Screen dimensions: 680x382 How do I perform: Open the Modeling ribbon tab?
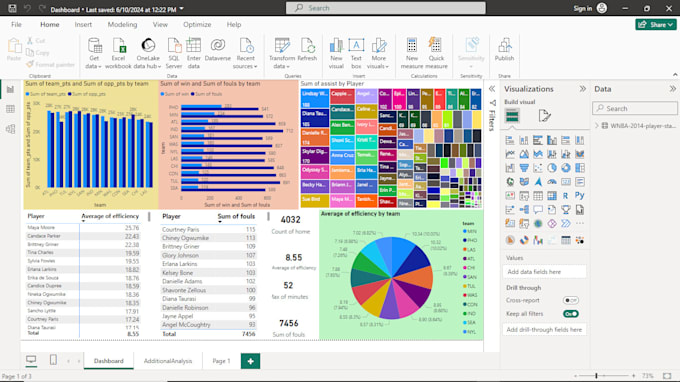122,25
